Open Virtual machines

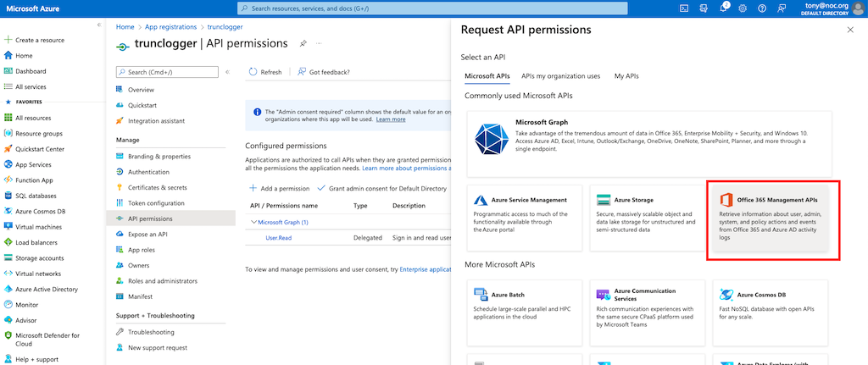pyautogui.click(x=33, y=227)
